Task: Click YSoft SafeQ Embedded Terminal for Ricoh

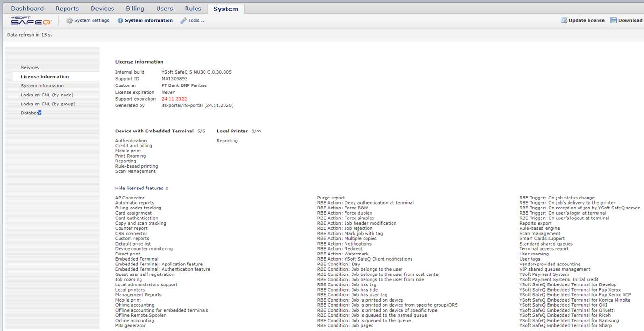Action: [565, 315]
